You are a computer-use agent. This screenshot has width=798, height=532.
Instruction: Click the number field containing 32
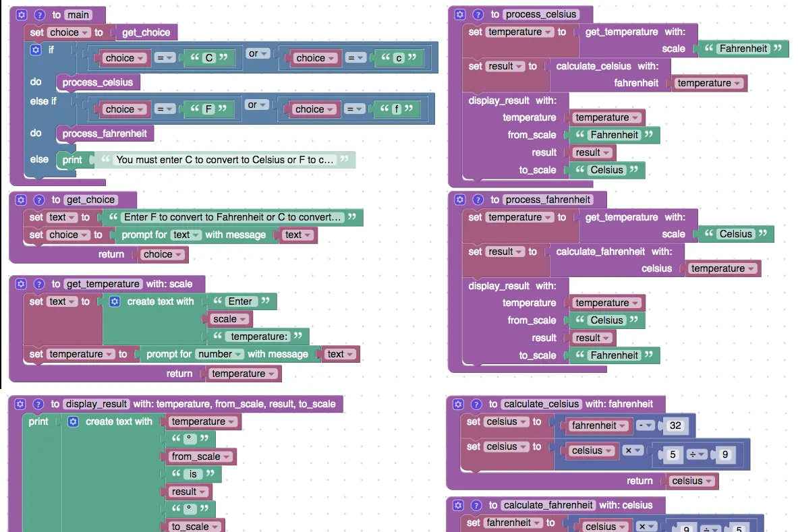click(x=675, y=425)
